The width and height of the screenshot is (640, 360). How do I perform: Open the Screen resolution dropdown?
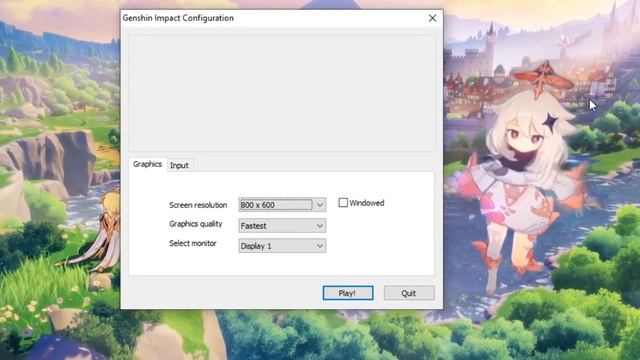pyautogui.click(x=282, y=204)
